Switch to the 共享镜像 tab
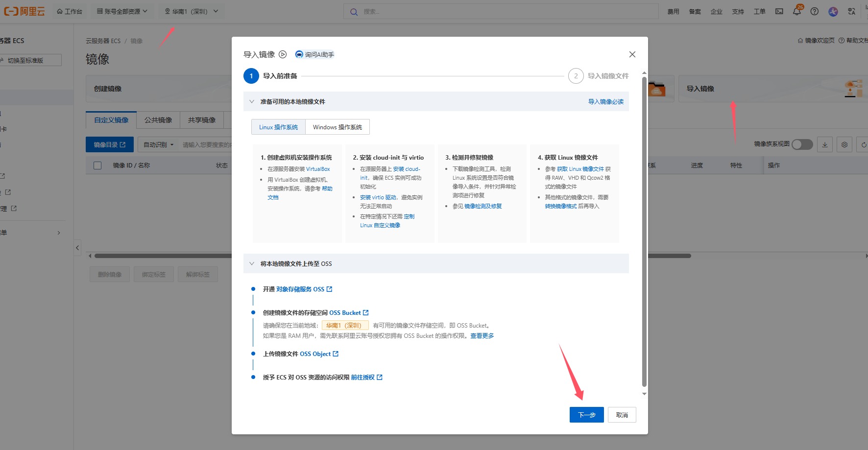Screen dimensions: 868x450 pyautogui.click(x=202, y=120)
